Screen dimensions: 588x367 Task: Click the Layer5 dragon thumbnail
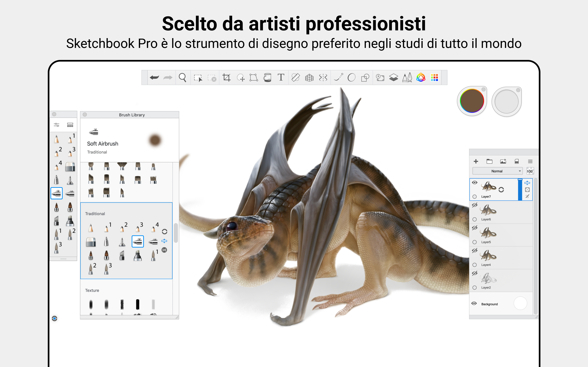[x=488, y=232]
